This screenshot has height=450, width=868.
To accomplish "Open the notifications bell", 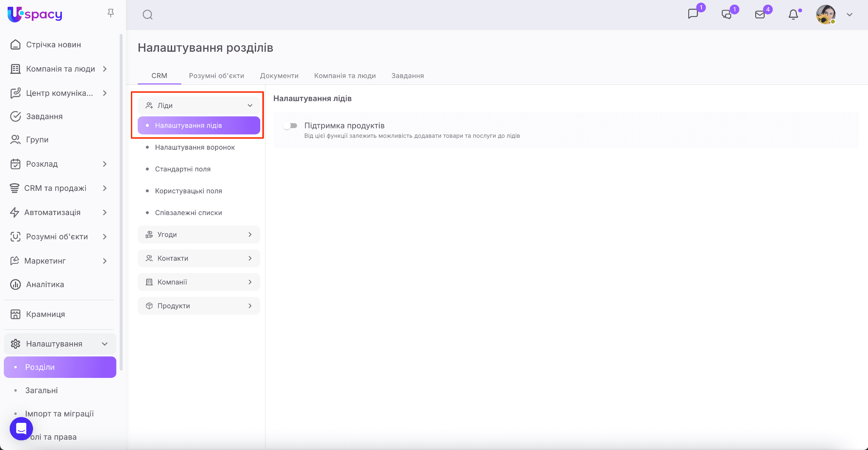I will click(793, 15).
